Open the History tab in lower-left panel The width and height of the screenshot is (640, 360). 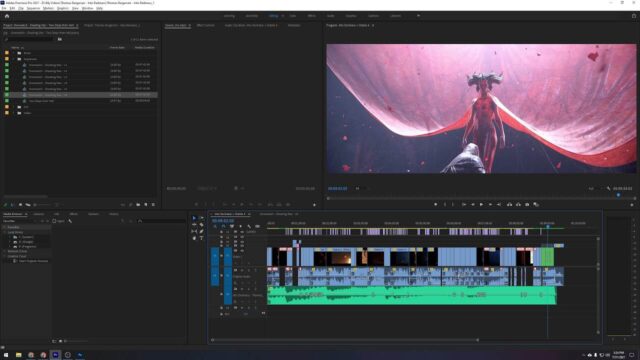pos(114,214)
